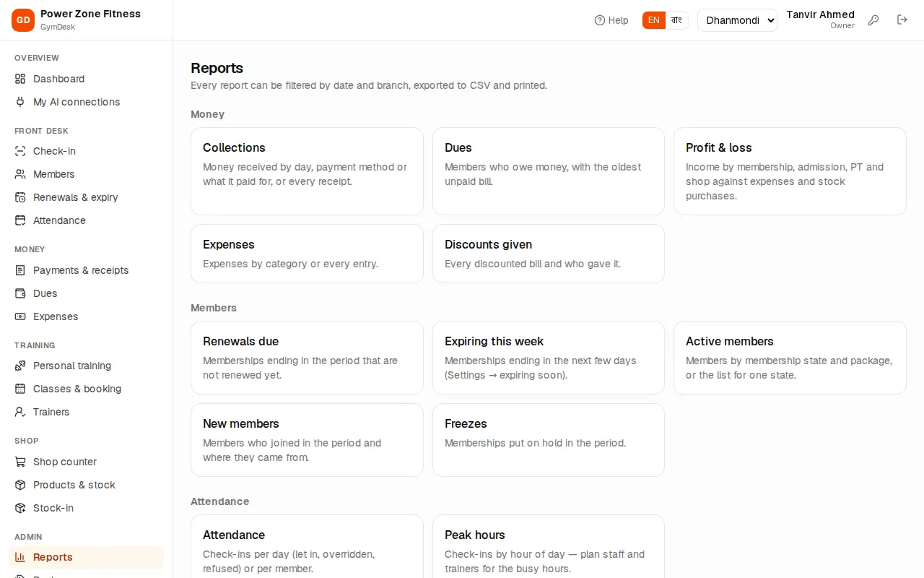The image size is (924, 578).
Task: Open Expiring this week report
Action: coord(549,358)
